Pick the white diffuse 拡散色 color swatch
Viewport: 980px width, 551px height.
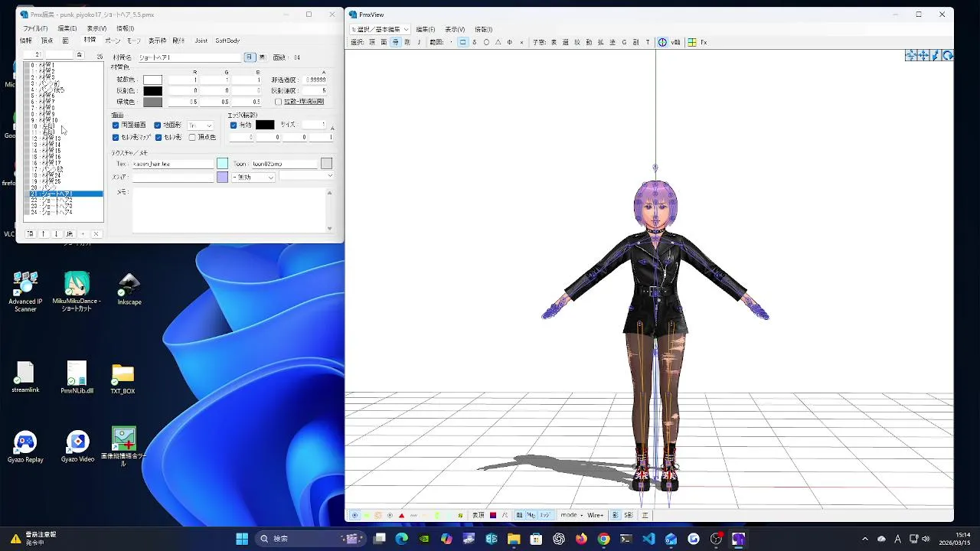pos(152,80)
